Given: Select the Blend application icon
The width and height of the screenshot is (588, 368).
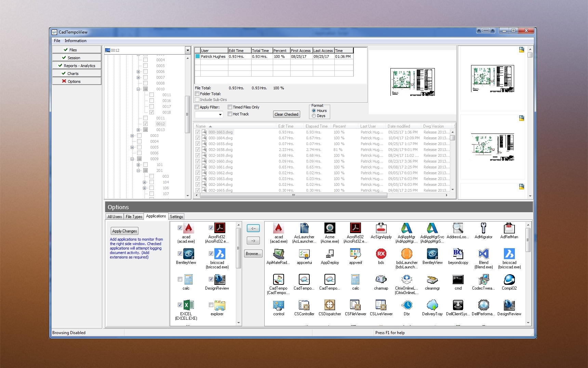Looking at the screenshot, I should tap(483, 254).
